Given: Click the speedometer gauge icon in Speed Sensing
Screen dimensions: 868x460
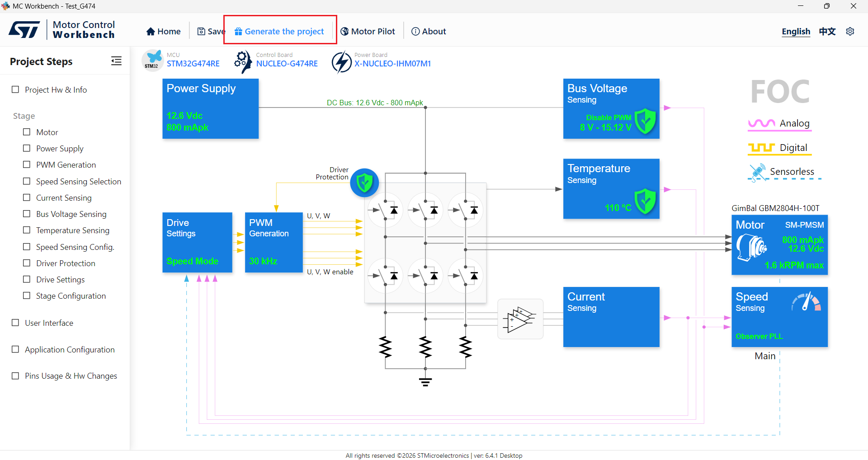Looking at the screenshot, I should (x=807, y=301).
